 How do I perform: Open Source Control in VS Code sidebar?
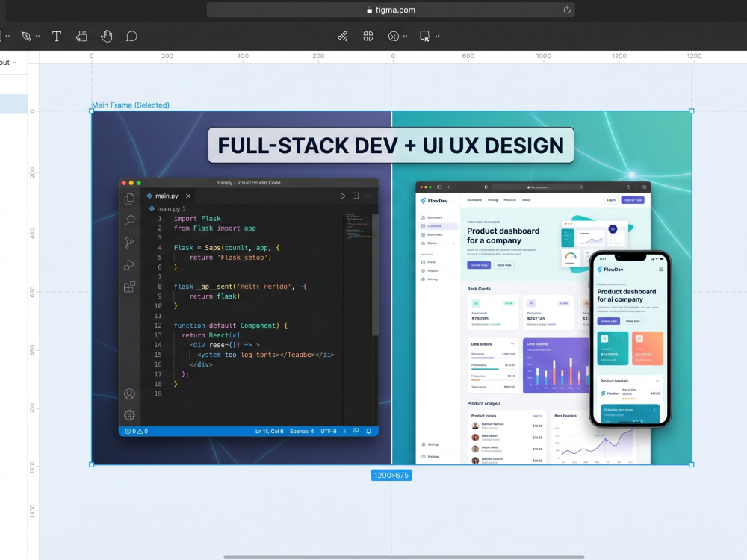(x=129, y=243)
